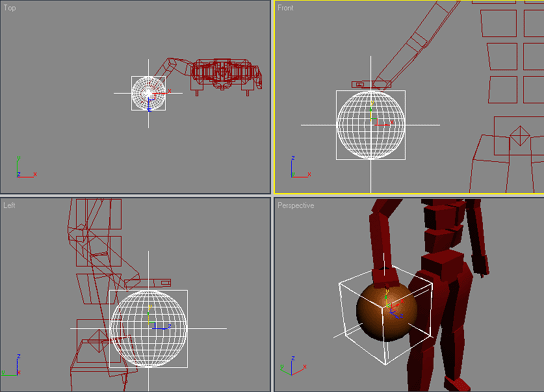
Task: Select the character's hand above sphere in Front view
Action: coord(371,84)
